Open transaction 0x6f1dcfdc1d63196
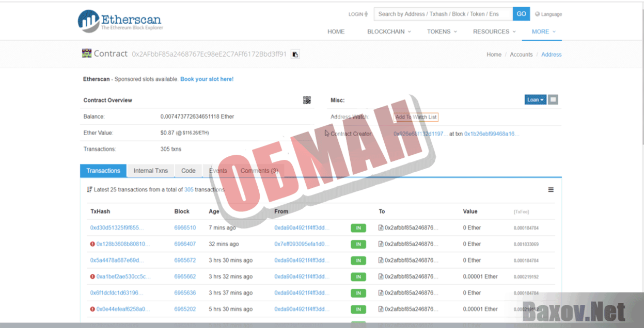The width and height of the screenshot is (644, 328). point(117,293)
